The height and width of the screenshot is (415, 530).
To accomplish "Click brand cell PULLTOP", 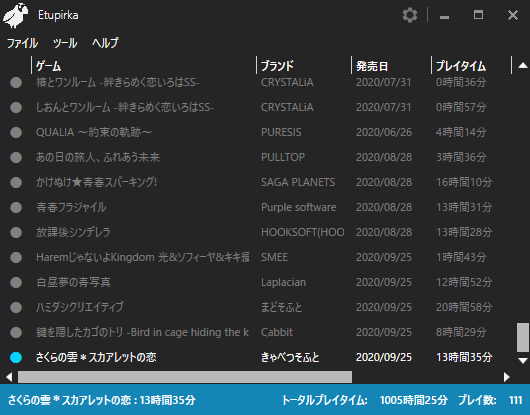I will coord(283,157).
